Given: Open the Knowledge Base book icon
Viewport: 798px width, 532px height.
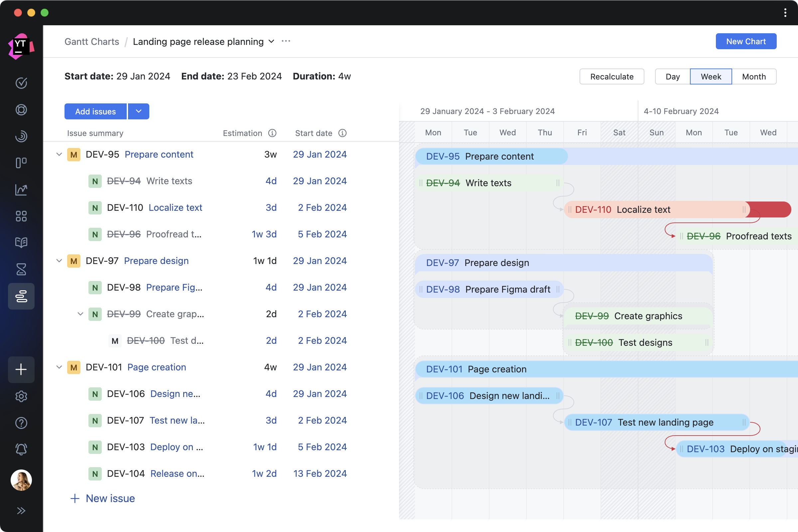Looking at the screenshot, I should pos(21,242).
